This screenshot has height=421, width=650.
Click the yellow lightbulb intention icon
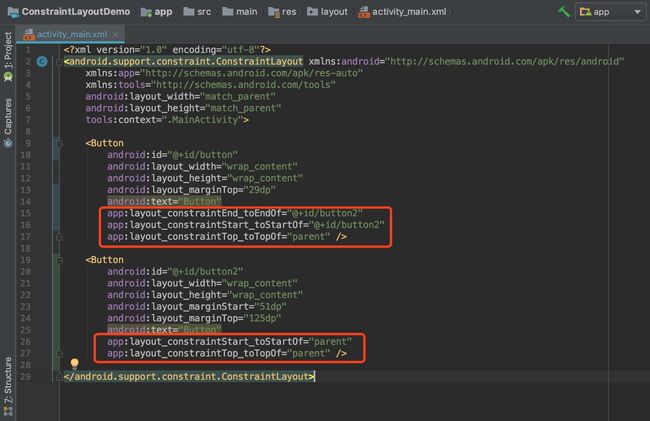[75, 363]
